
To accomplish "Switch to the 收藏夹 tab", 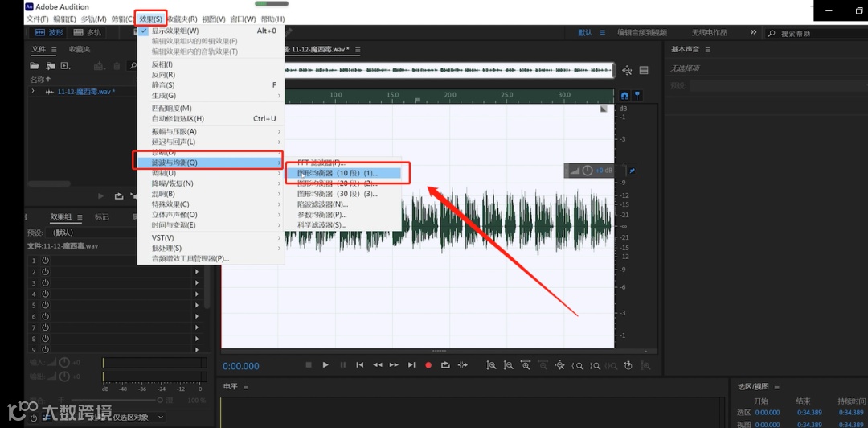I will coord(79,49).
